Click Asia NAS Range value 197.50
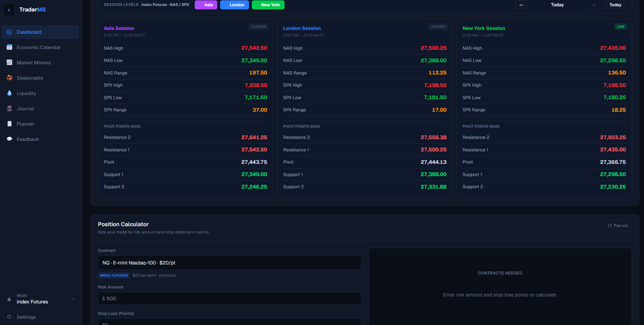The width and height of the screenshot is (644, 325). coord(258,73)
